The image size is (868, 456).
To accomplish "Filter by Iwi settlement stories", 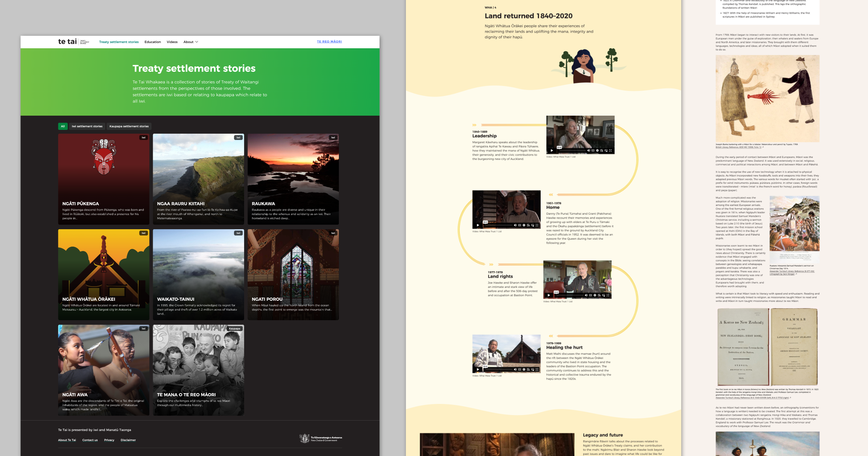I will [x=87, y=126].
